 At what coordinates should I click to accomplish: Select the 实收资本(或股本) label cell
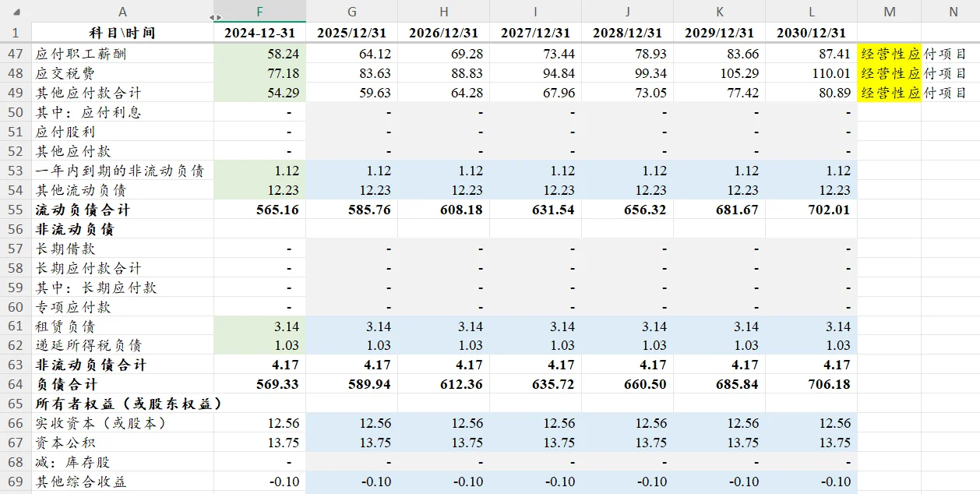pyautogui.click(x=122, y=423)
